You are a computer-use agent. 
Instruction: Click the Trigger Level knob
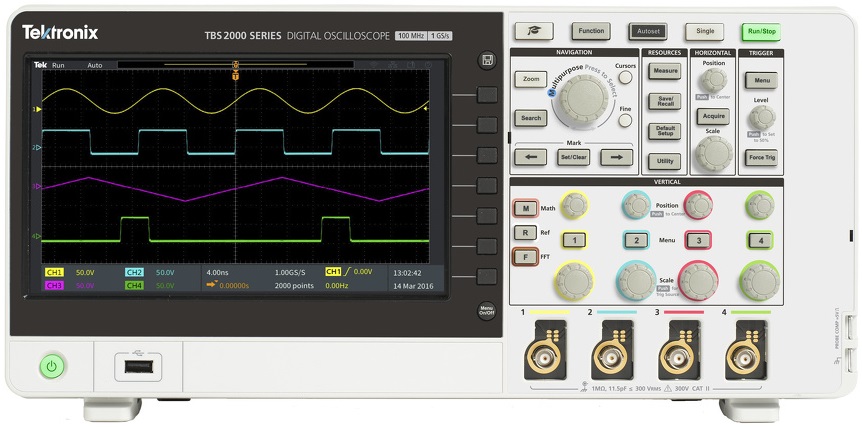(762, 117)
